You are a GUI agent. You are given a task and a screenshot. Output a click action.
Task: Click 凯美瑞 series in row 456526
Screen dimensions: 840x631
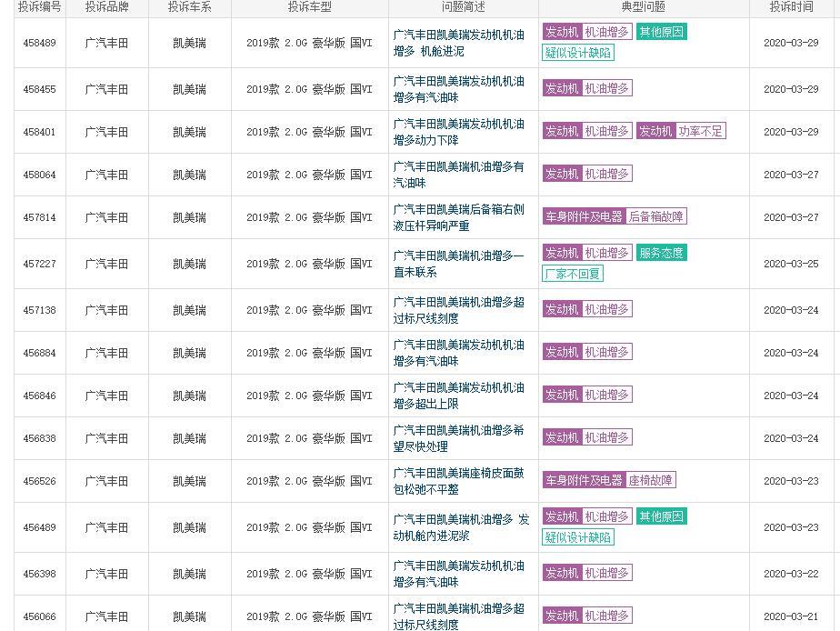pyautogui.click(x=190, y=482)
